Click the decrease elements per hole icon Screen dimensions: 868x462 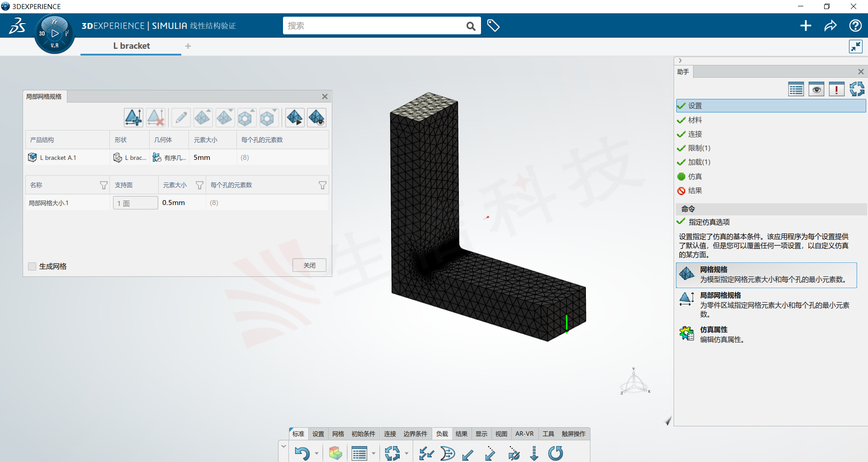269,118
